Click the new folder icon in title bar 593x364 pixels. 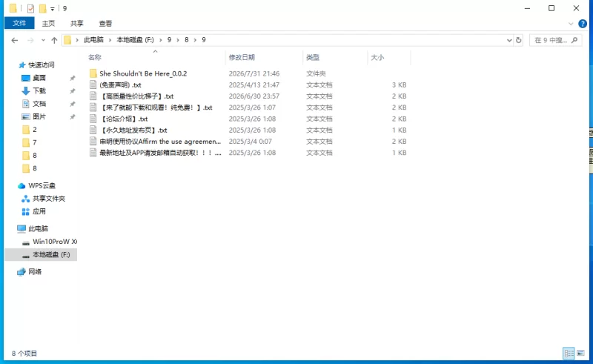tap(43, 8)
